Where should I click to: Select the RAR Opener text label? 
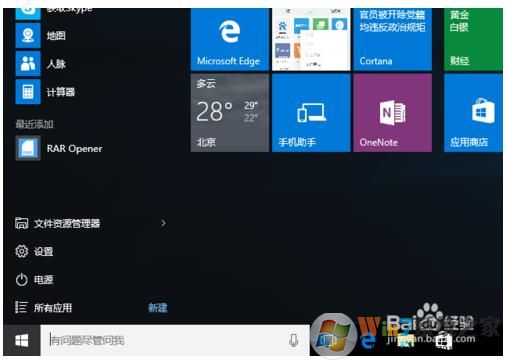[74, 149]
